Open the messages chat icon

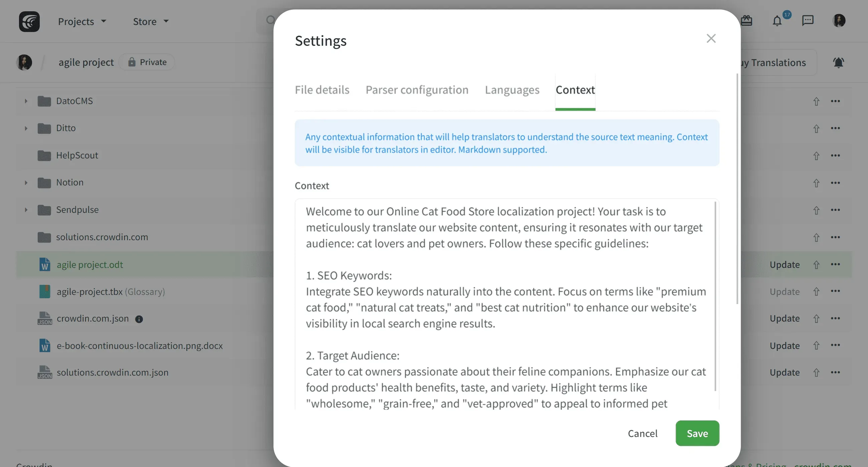[x=807, y=21]
